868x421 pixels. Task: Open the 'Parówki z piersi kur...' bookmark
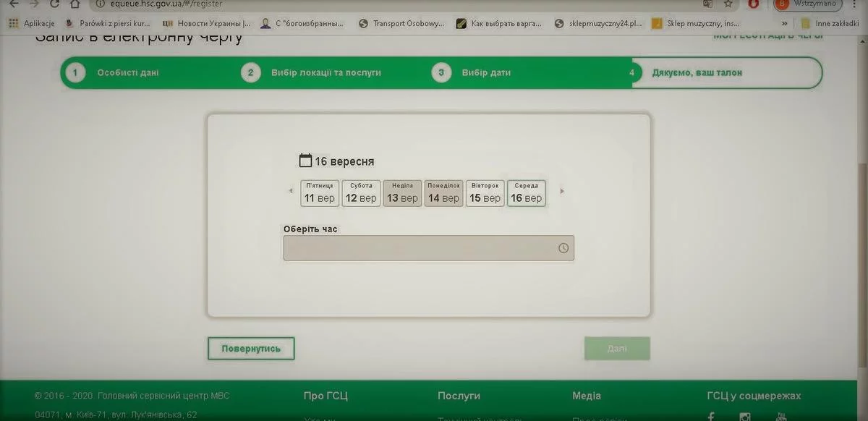[x=108, y=23]
